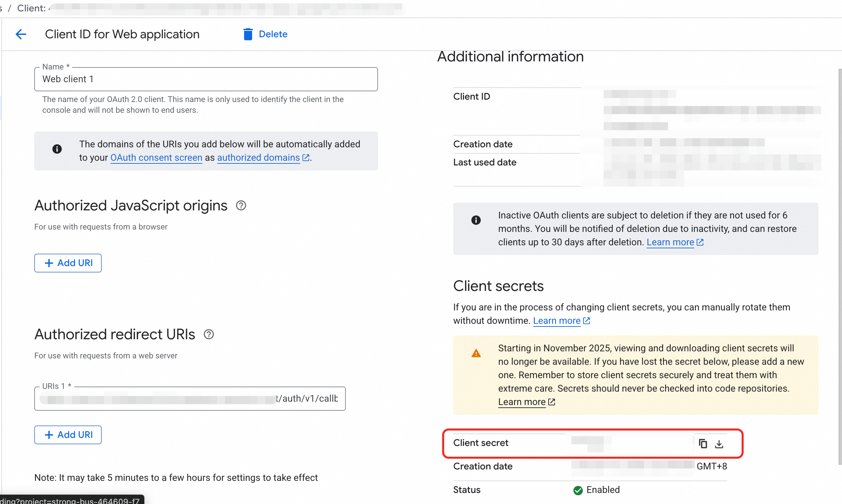Open Learn more about rotating client secrets
Image resolution: width=842 pixels, height=504 pixels.
(557, 320)
